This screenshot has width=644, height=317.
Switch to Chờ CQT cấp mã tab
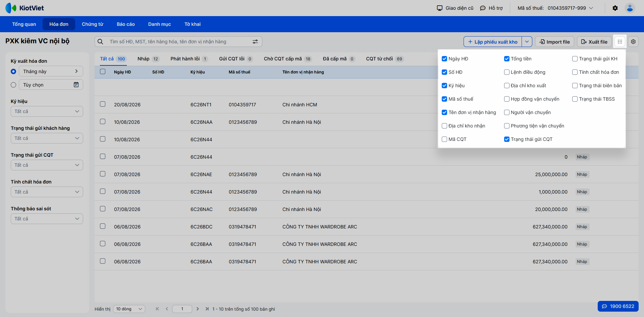(x=288, y=59)
